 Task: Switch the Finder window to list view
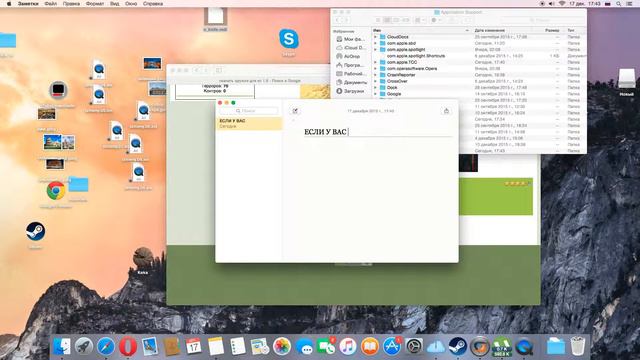point(387,20)
